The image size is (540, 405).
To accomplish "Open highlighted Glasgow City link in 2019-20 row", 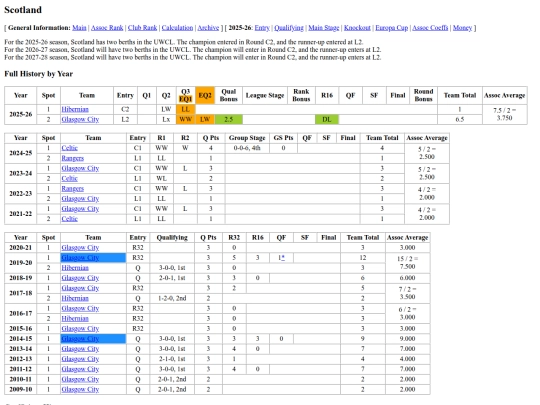I will 80,258.
